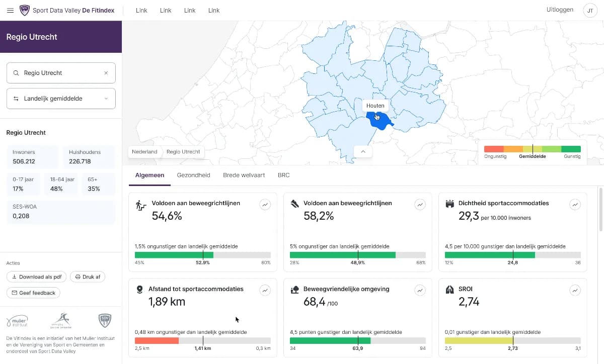
Task: Open trend chart for 54,6% beweegrichtlijnen card
Action: (x=265, y=204)
